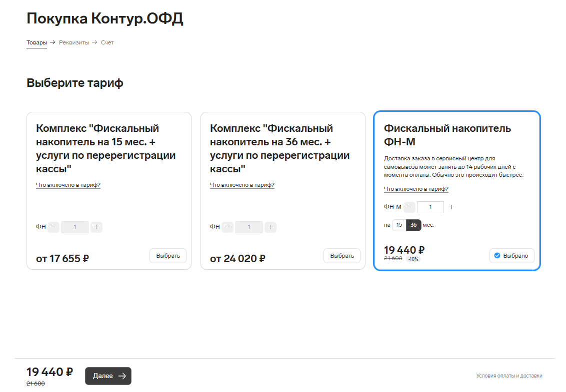Image resolution: width=566 pixels, height=392 pixels.
Task: Click the -10% discount badge
Action: point(413,259)
